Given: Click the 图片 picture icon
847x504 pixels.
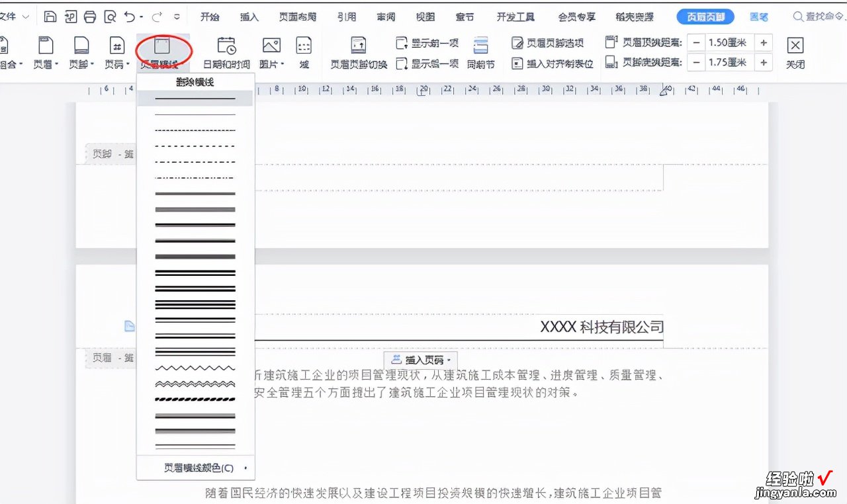Looking at the screenshot, I should (271, 45).
